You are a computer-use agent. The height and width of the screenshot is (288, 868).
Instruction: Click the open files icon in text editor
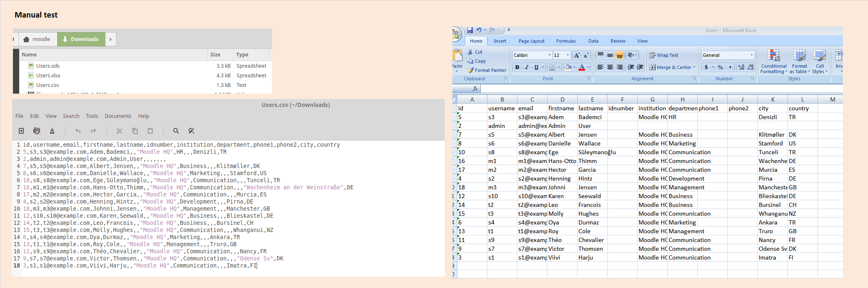tap(37, 131)
